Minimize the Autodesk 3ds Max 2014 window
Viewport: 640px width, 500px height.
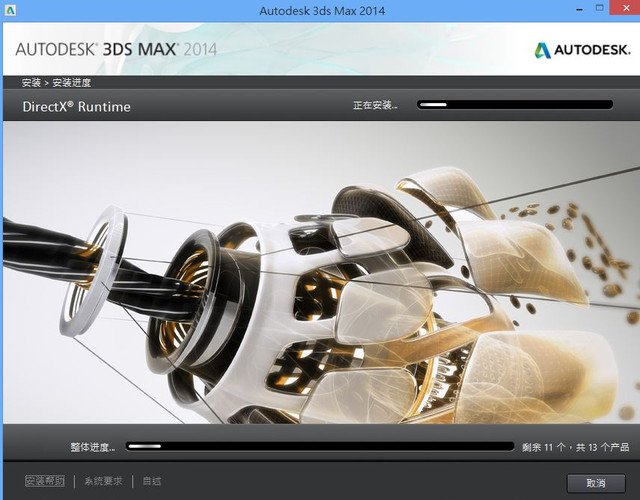(x=580, y=9)
